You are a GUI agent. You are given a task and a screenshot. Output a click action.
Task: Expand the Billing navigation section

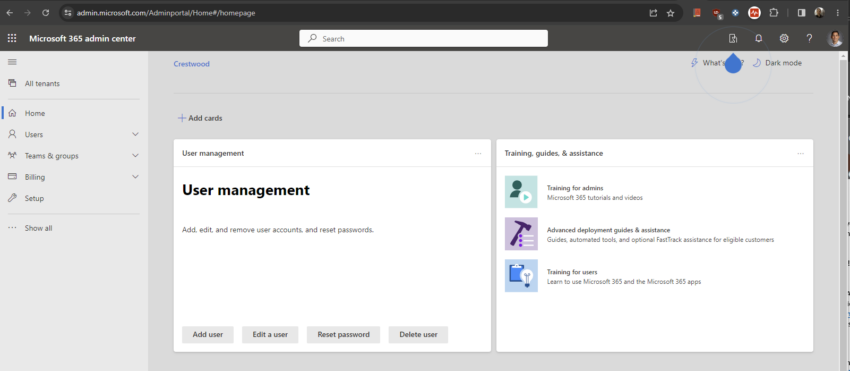[x=136, y=177]
